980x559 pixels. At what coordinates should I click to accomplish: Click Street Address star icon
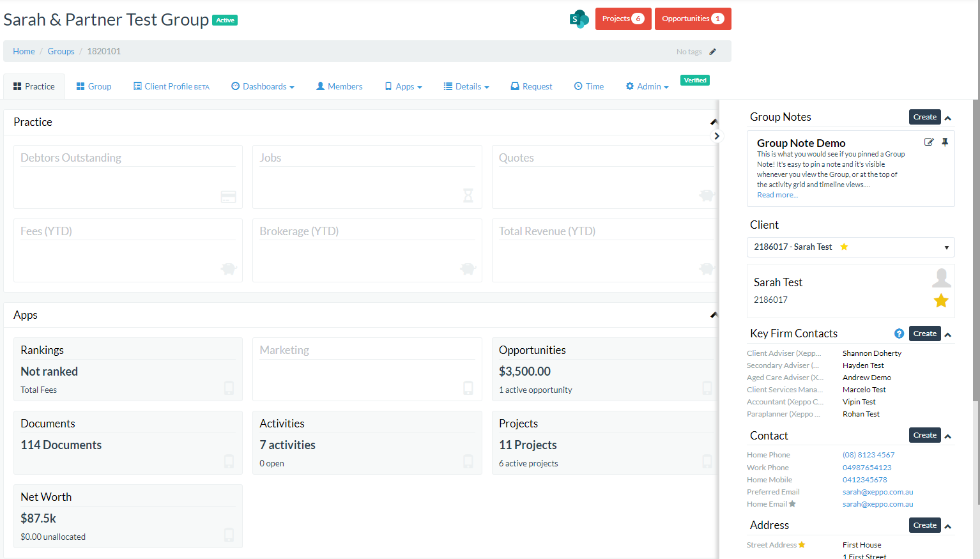coord(802,545)
